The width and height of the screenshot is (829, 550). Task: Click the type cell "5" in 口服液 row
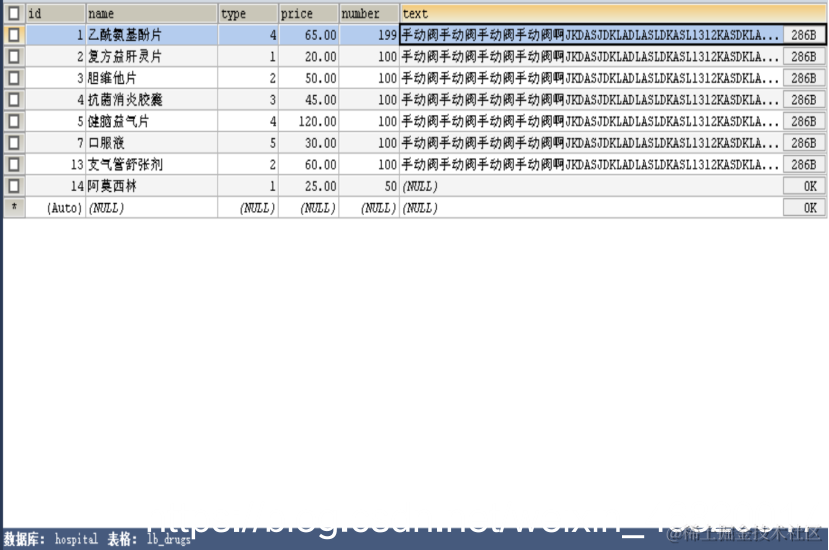click(248, 143)
